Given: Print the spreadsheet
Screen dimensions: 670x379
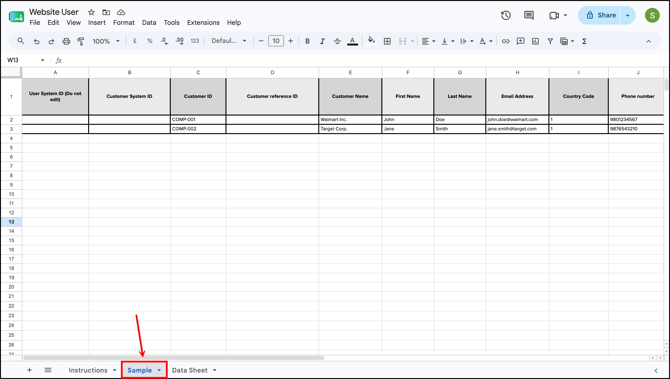Looking at the screenshot, I should (x=66, y=41).
